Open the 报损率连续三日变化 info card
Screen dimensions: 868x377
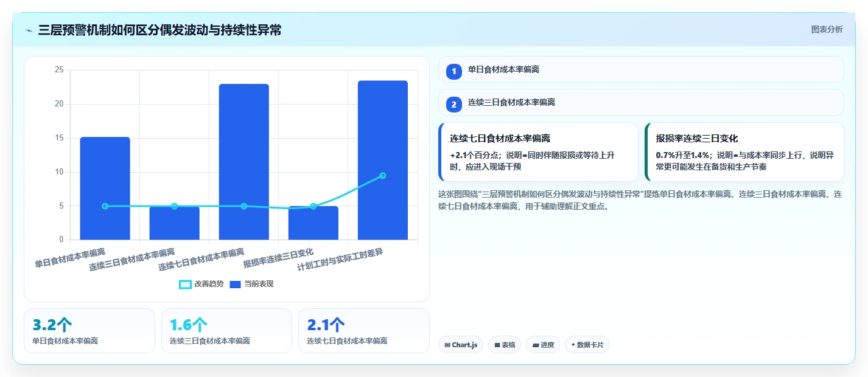click(744, 152)
